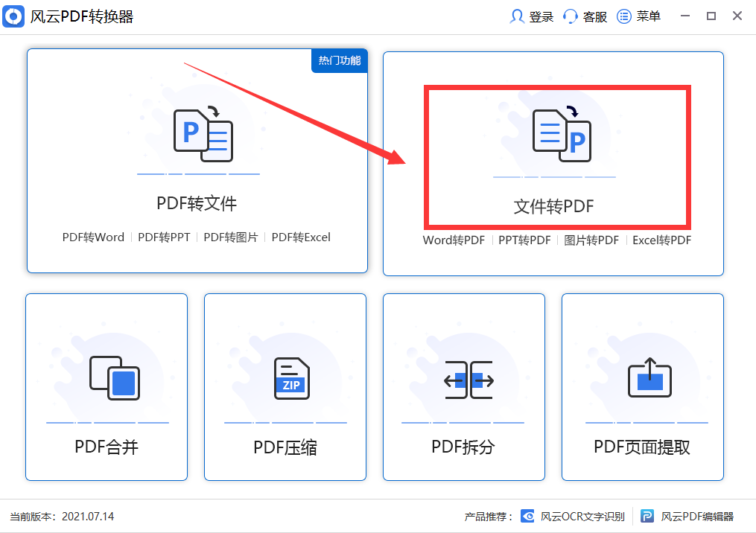Open the 菜单 menu
The height and width of the screenshot is (533, 756).
[649, 16]
